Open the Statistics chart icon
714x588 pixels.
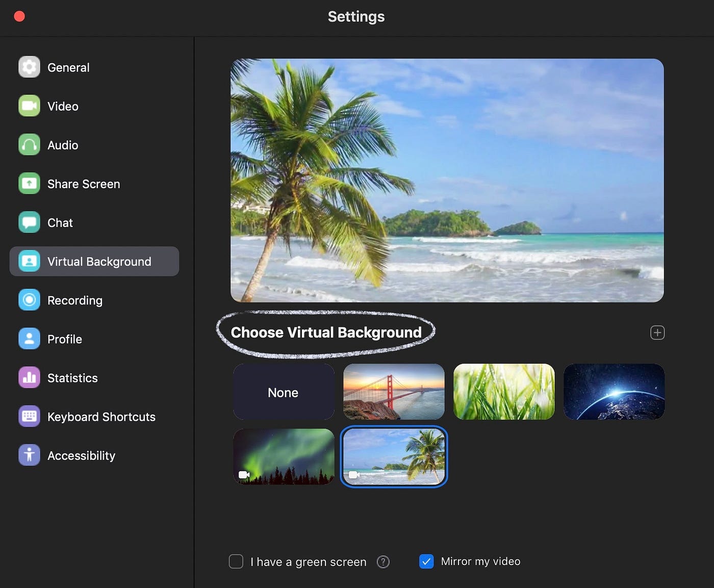pos(29,377)
